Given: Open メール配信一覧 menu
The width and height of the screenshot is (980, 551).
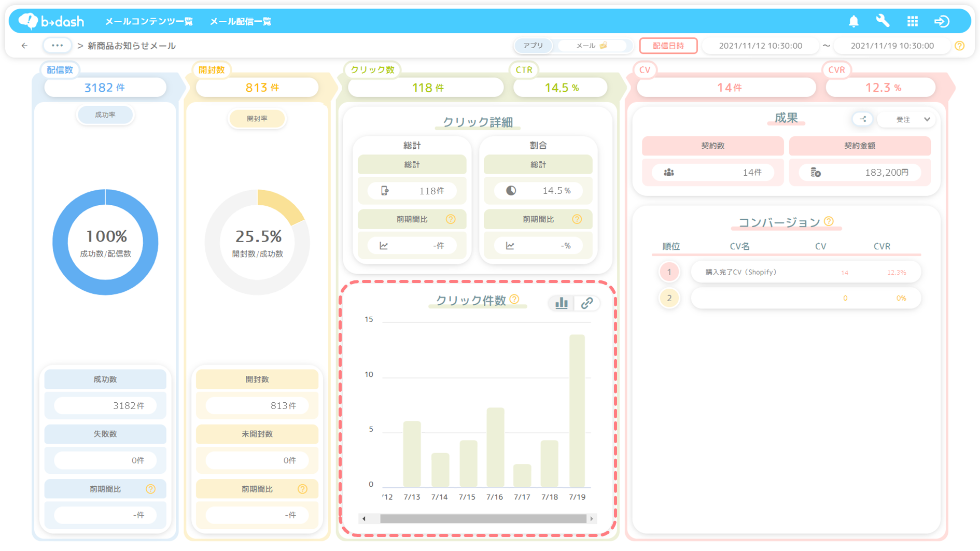Looking at the screenshot, I should click(240, 21).
